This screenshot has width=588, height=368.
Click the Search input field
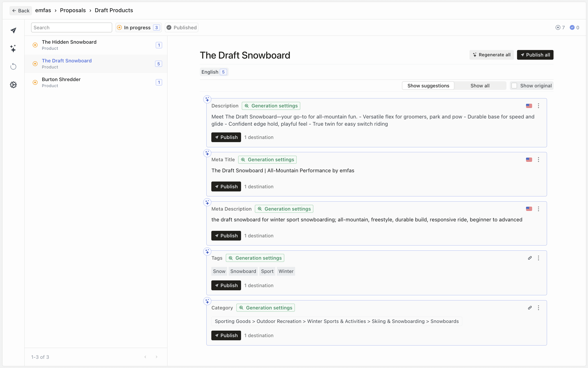click(x=71, y=27)
